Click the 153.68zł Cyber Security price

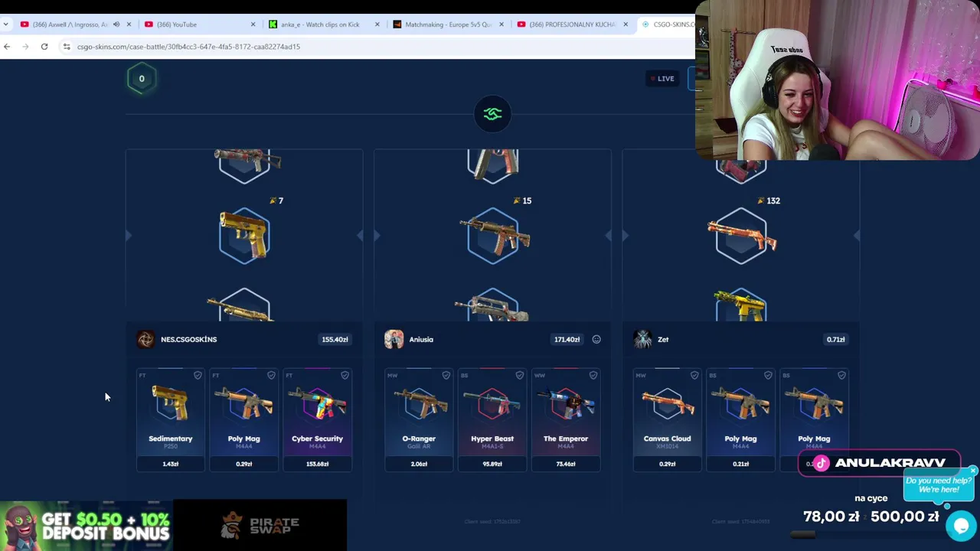pos(317,464)
